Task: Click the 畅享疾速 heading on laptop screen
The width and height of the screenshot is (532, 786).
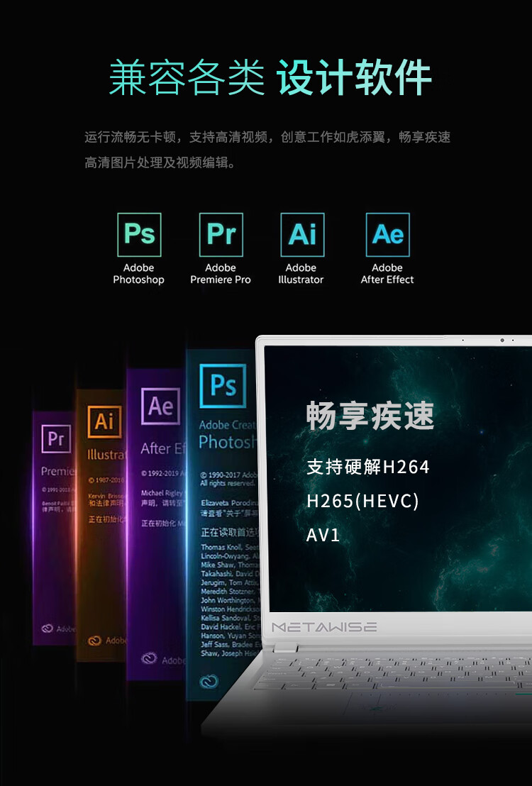Action: tap(370, 415)
